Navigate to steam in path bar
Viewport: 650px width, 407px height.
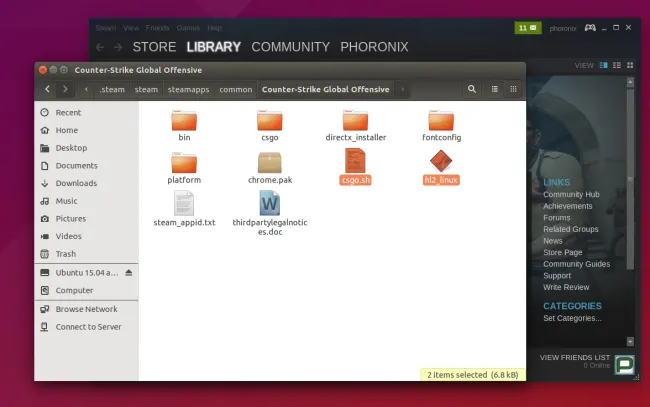click(146, 90)
